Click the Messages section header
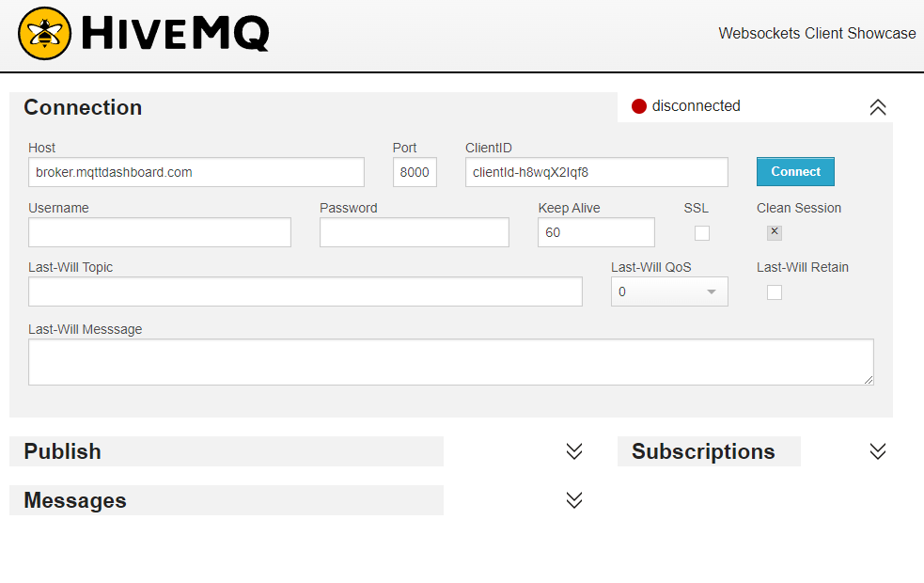924x583 pixels. click(x=227, y=500)
